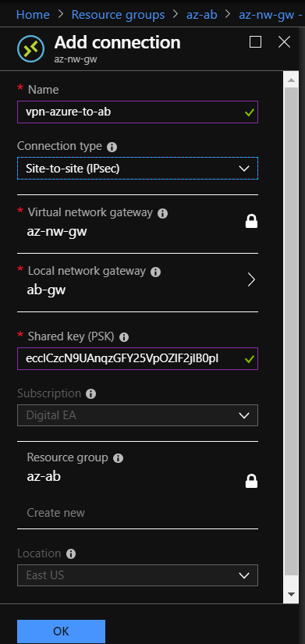The image size is (305, 644).
Task: Click the connection icon beside Add connection
Action: 30,49
